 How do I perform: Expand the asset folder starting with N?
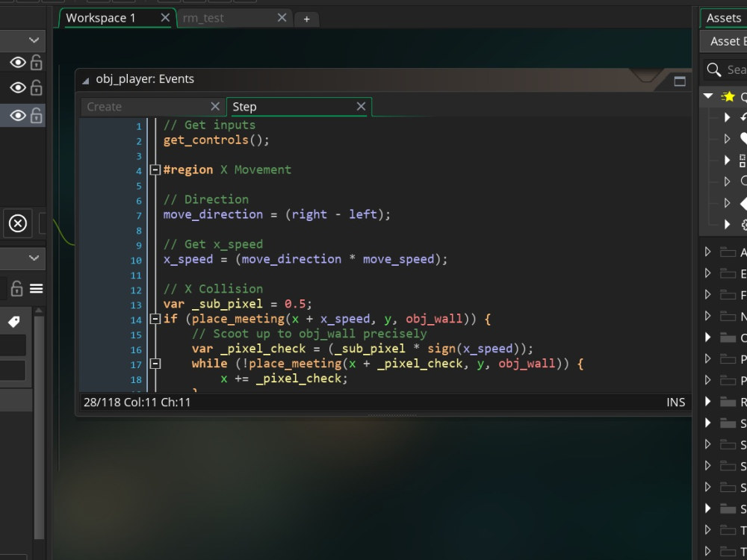(x=708, y=316)
